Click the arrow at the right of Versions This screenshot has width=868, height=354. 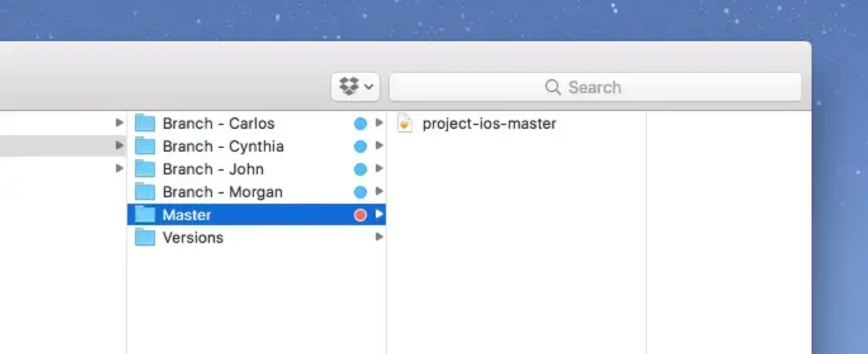(x=379, y=237)
